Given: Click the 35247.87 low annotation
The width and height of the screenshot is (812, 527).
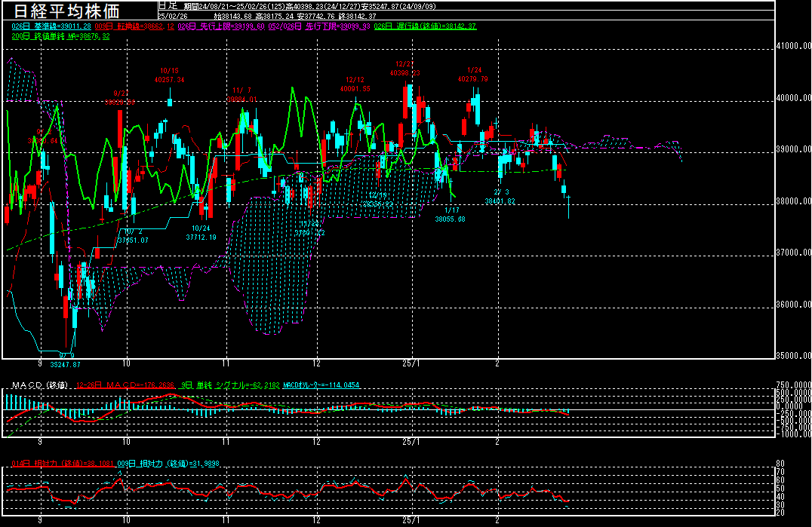Looking at the screenshot, I should coord(65,365).
